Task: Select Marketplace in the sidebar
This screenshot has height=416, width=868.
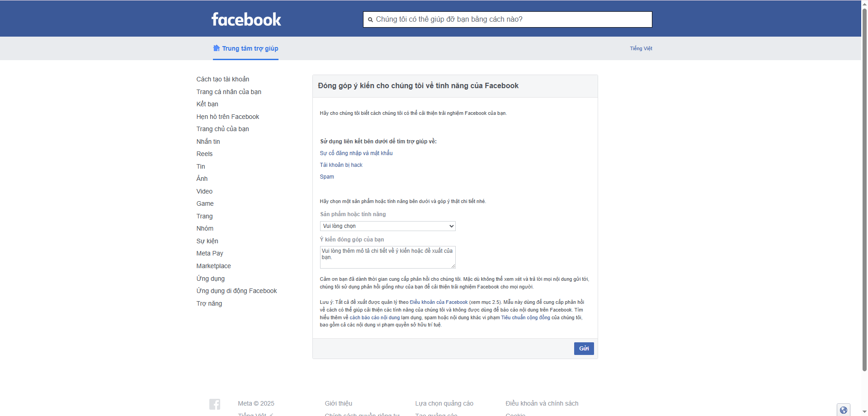Action: pos(213,266)
